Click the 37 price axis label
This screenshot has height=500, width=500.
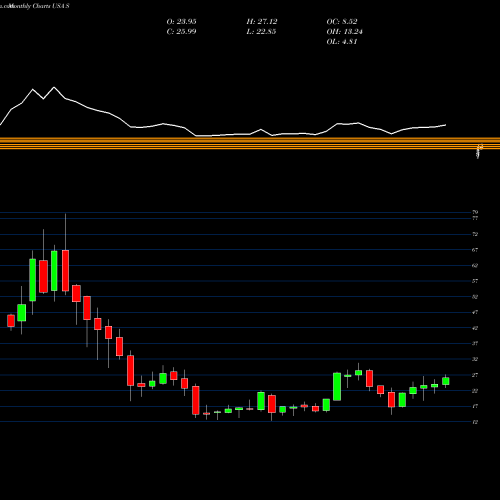tap(475, 343)
